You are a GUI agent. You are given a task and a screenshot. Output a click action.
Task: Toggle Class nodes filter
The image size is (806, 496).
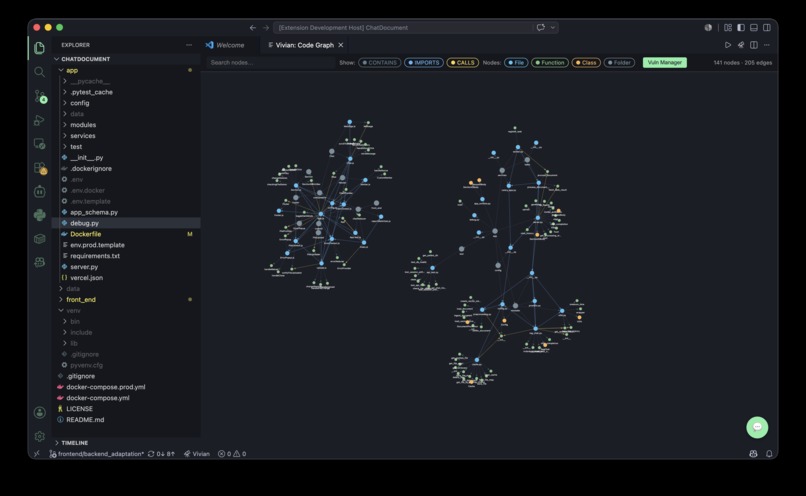pyautogui.click(x=586, y=63)
